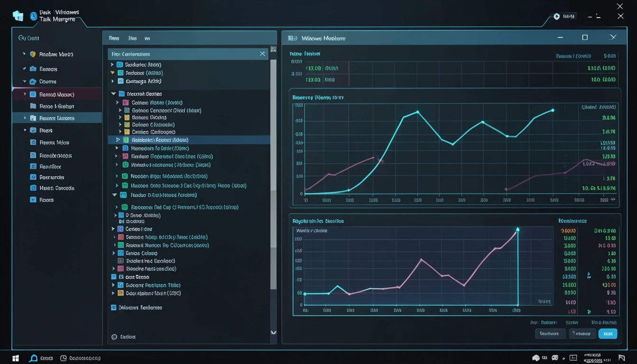Click the circle icon at the process panel bottom
The width and height of the screenshot is (637, 364).
pyautogui.click(x=114, y=337)
